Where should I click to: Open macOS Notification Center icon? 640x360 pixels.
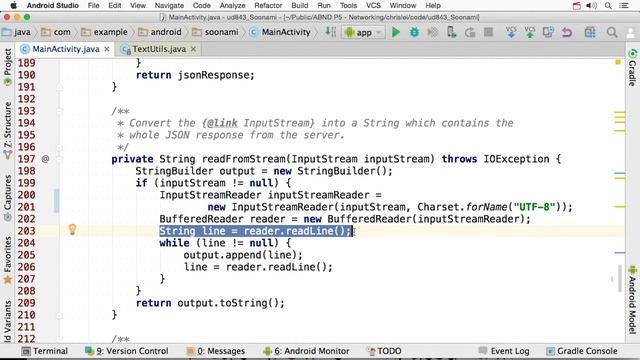[x=624, y=6]
